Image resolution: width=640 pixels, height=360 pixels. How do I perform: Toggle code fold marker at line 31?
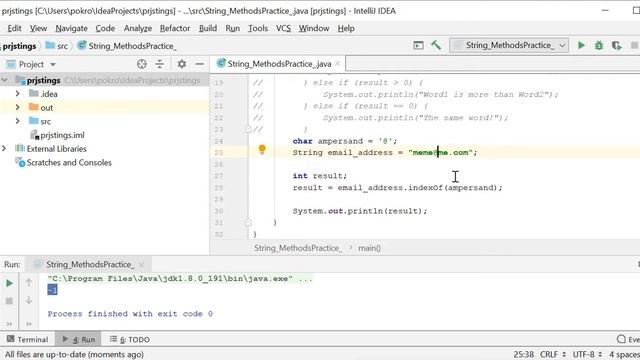pos(248,222)
